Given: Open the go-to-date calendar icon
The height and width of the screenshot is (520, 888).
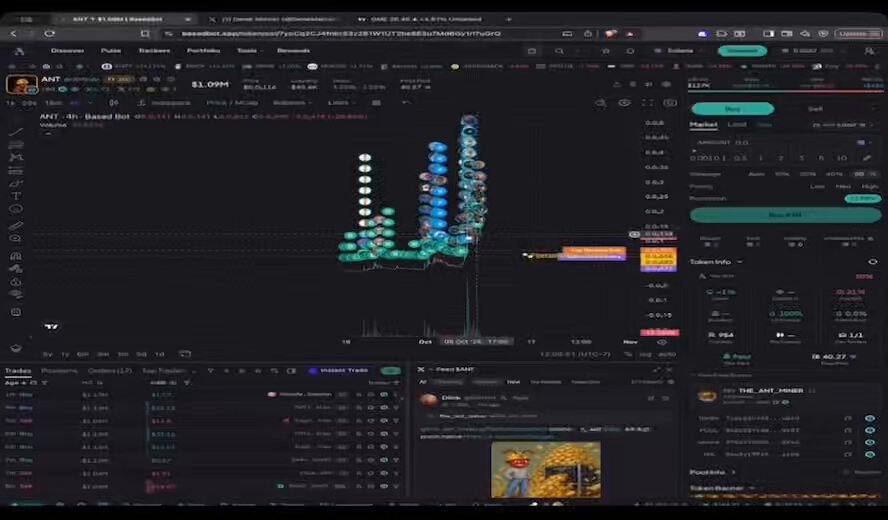Looking at the screenshot, I should [185, 353].
